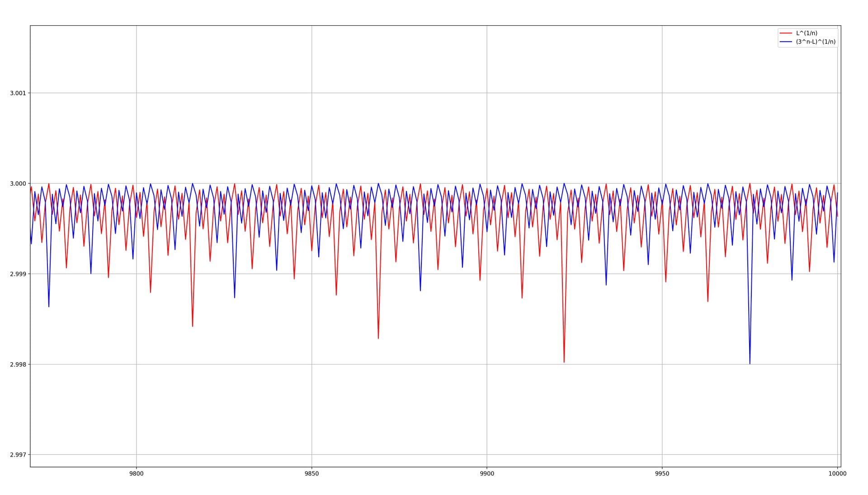Viewport: 868px width, 495px height.
Task: Click the 2.998 y-axis tick label
Action: point(17,364)
